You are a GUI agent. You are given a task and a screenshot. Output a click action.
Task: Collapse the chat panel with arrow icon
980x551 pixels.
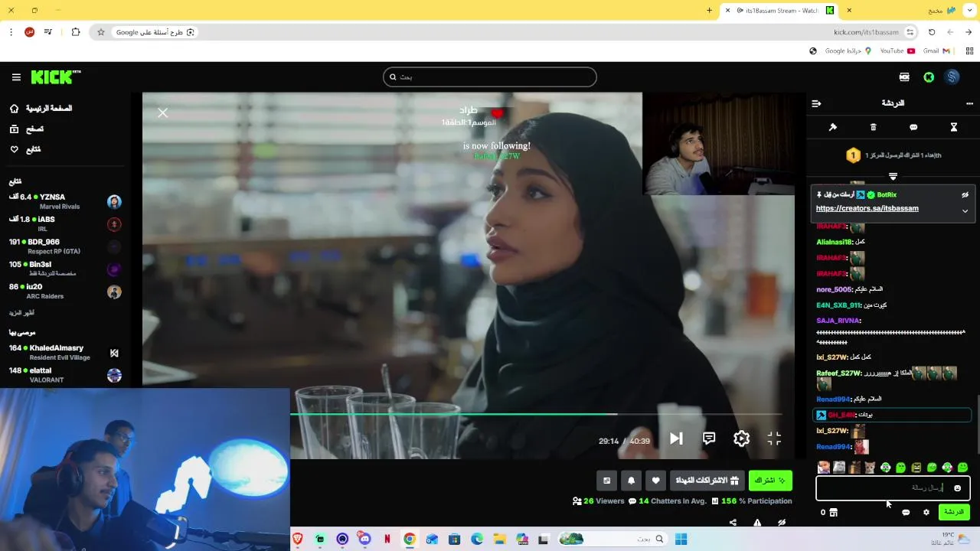tap(816, 103)
